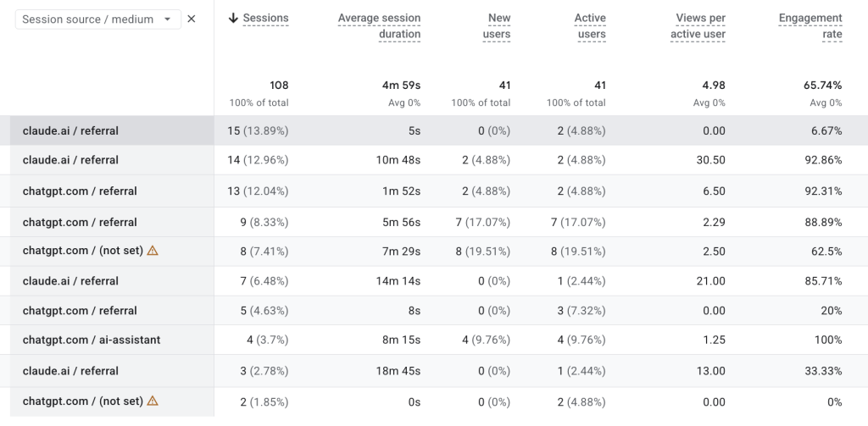
Task: Click warning icon on (not set) row with 2 sessions
Action: (x=153, y=401)
